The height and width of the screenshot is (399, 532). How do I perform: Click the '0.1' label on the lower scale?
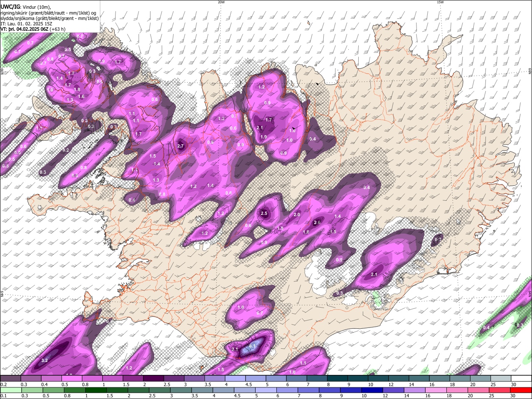coord(3,396)
